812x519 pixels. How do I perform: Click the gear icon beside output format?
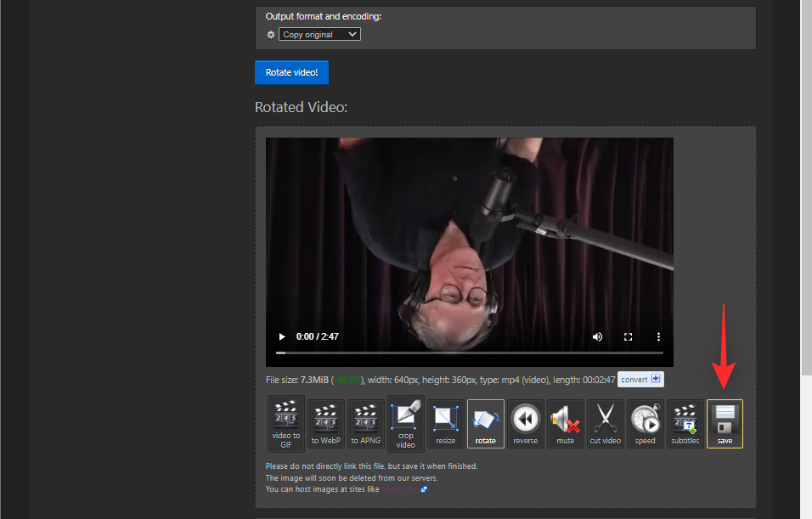[271, 35]
